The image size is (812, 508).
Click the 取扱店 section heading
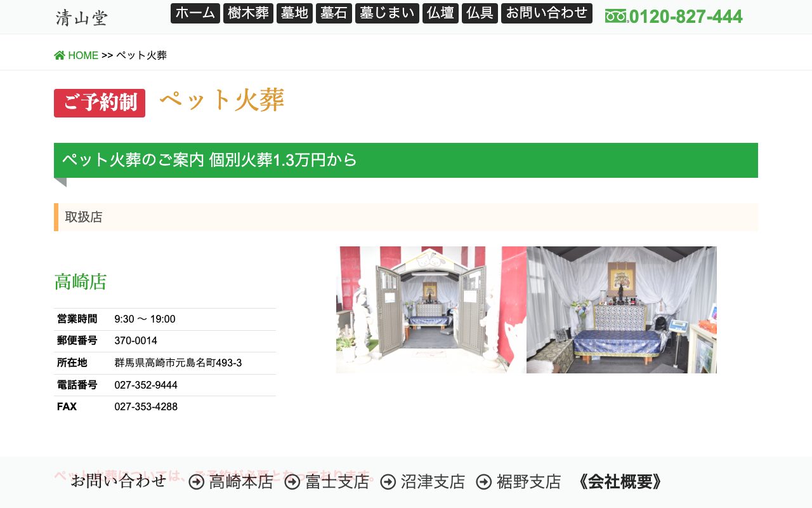406,217
